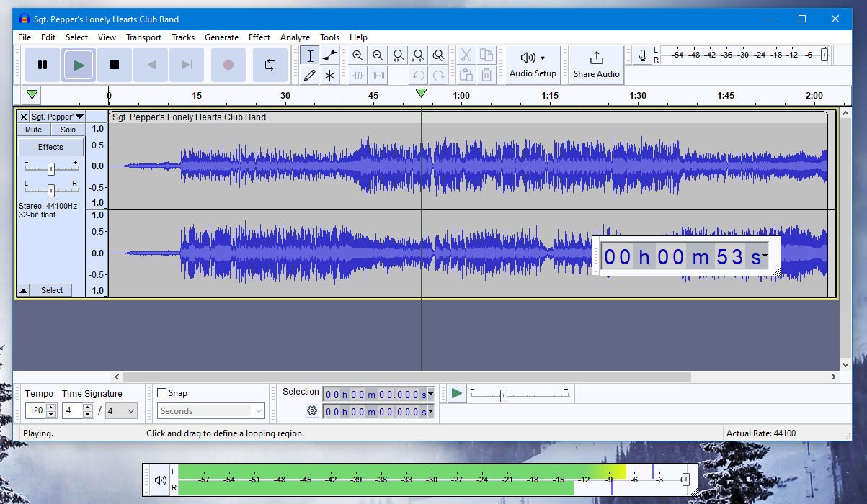Adjust the track pan slider
This screenshot has height=504, width=867.
point(50,190)
